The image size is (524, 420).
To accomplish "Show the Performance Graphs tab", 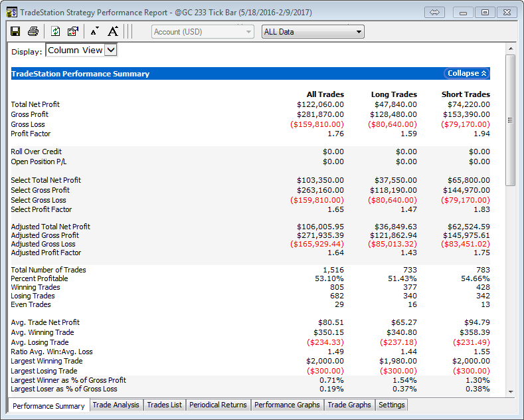I will click(x=287, y=405).
